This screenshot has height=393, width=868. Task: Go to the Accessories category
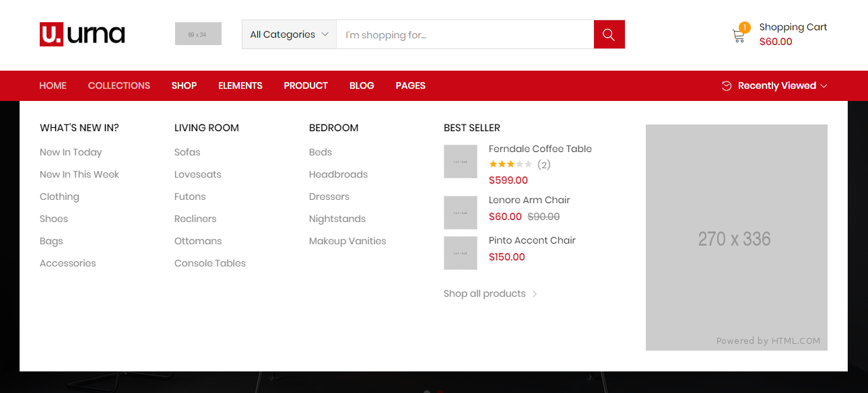tap(68, 263)
